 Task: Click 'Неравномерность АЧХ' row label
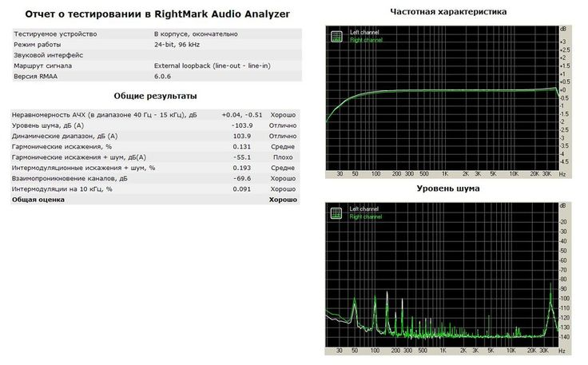(x=104, y=115)
